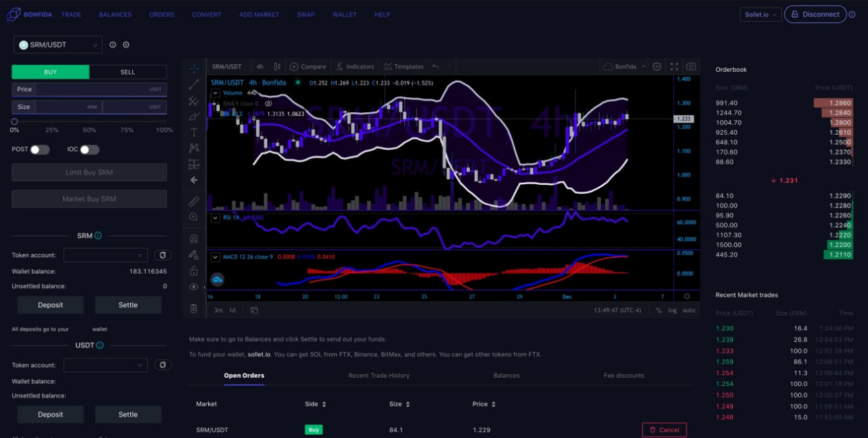
Task: Change the 4h chart interval
Action: tap(260, 66)
